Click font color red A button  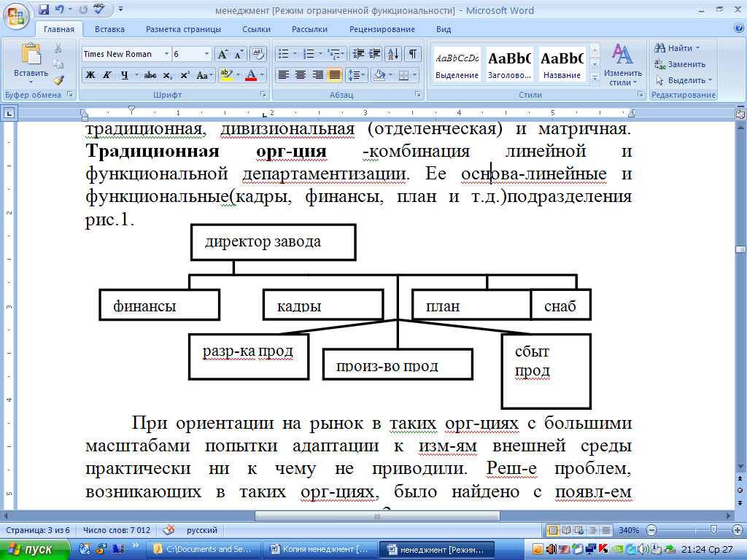[x=251, y=75]
